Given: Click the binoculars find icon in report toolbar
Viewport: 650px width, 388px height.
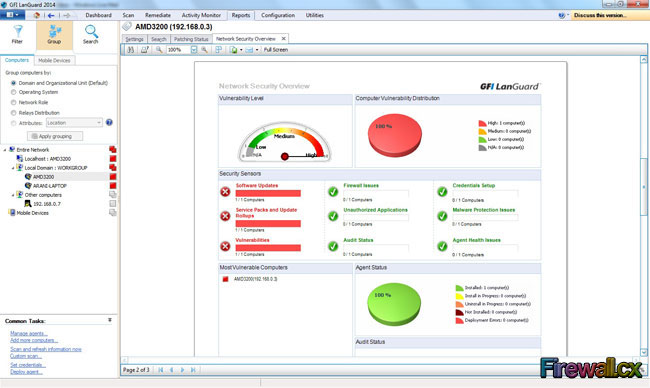Looking at the screenshot, I should click(x=131, y=50).
